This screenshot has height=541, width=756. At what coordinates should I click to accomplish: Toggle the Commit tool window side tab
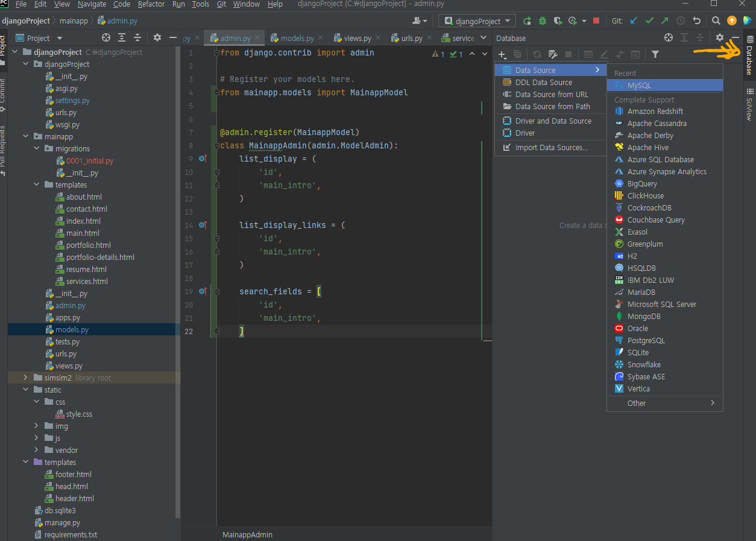tap(3, 94)
